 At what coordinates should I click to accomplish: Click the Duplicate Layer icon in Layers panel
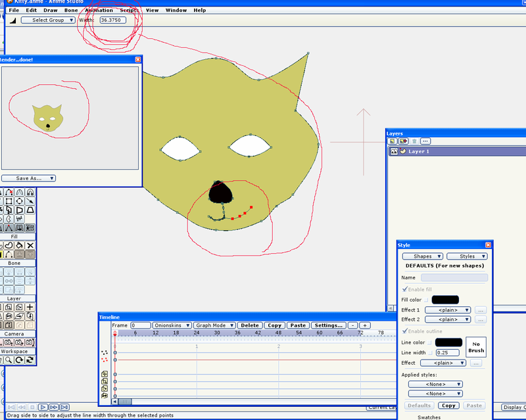tap(403, 141)
